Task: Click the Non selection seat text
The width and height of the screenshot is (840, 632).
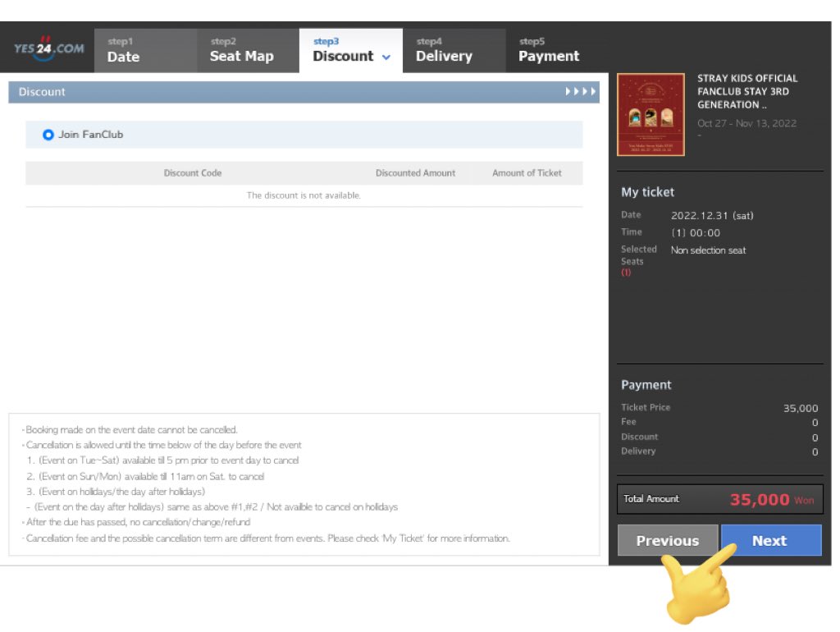Action: point(708,250)
